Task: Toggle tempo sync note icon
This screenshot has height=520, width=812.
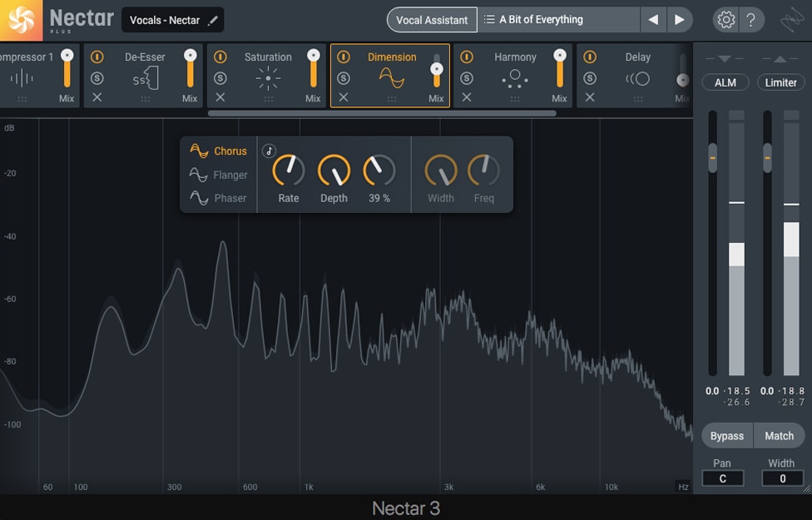Action: click(269, 151)
